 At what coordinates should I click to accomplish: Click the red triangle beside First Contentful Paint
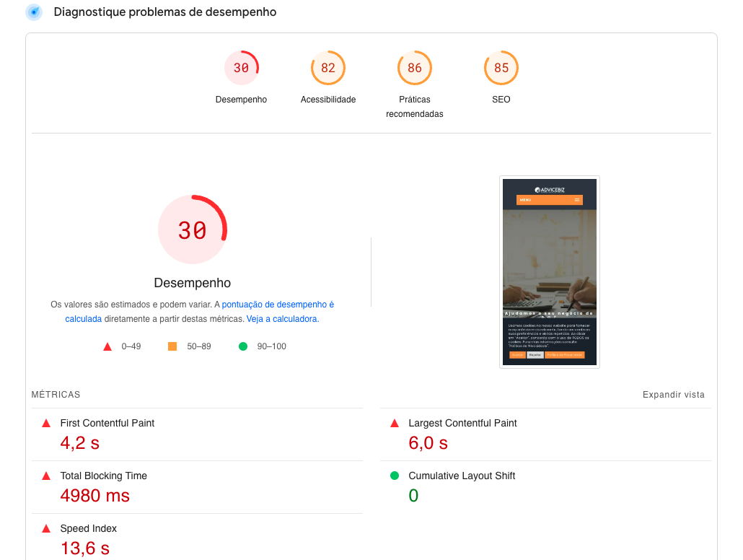46,424
